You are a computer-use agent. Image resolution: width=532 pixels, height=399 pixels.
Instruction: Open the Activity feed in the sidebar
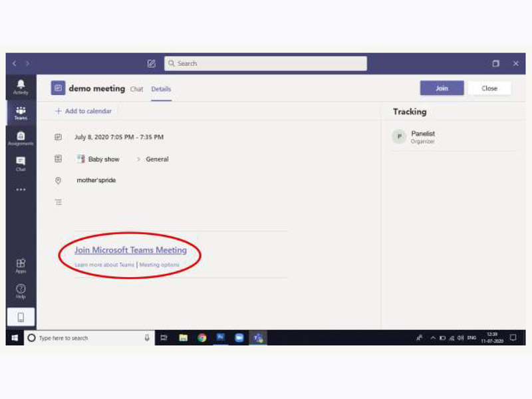point(21,87)
